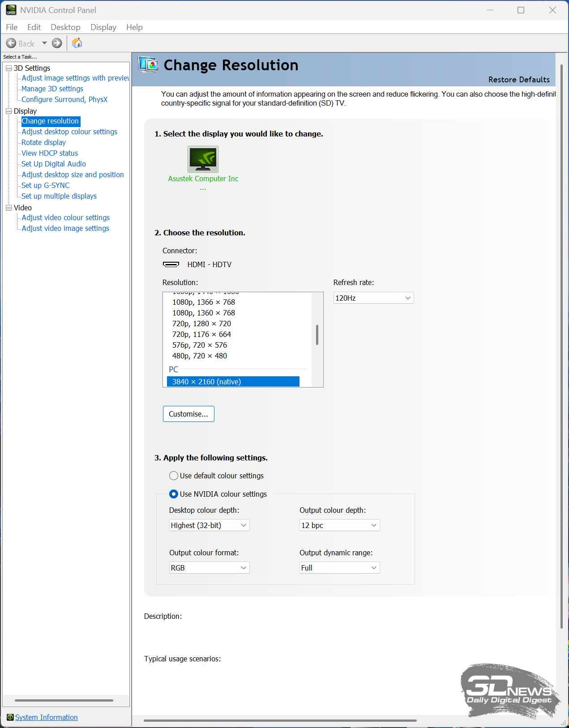Select the Asustek Computer Inc display icon
Viewport: 569px width, 728px height.
203,159
